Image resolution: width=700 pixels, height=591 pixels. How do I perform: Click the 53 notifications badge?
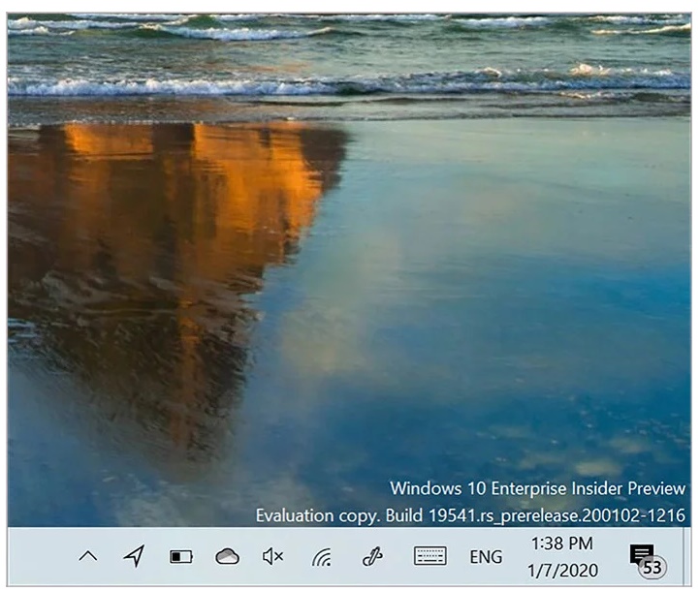652,568
